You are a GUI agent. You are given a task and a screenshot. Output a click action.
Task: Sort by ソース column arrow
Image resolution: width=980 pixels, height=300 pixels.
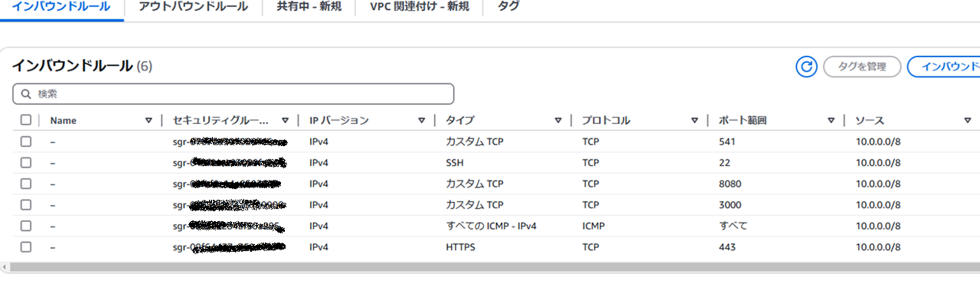point(968,120)
